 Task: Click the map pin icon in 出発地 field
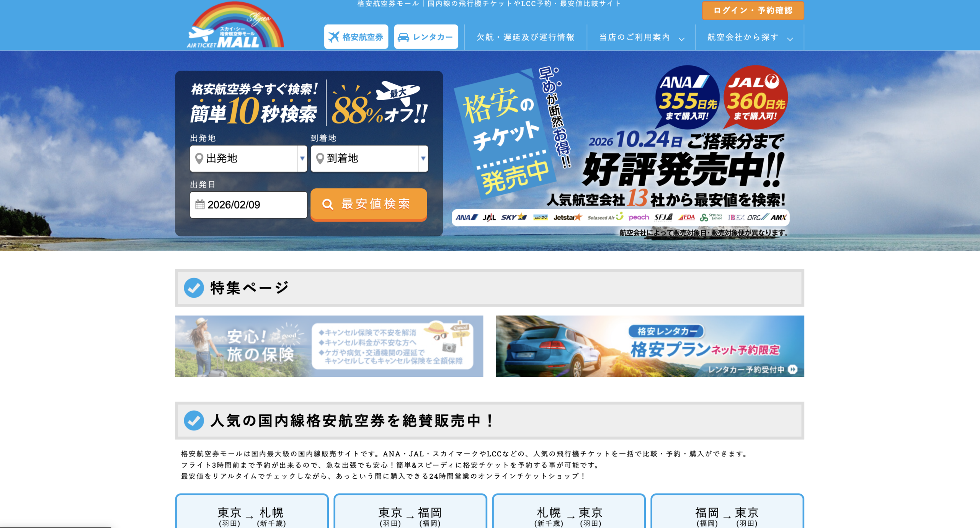pyautogui.click(x=199, y=158)
